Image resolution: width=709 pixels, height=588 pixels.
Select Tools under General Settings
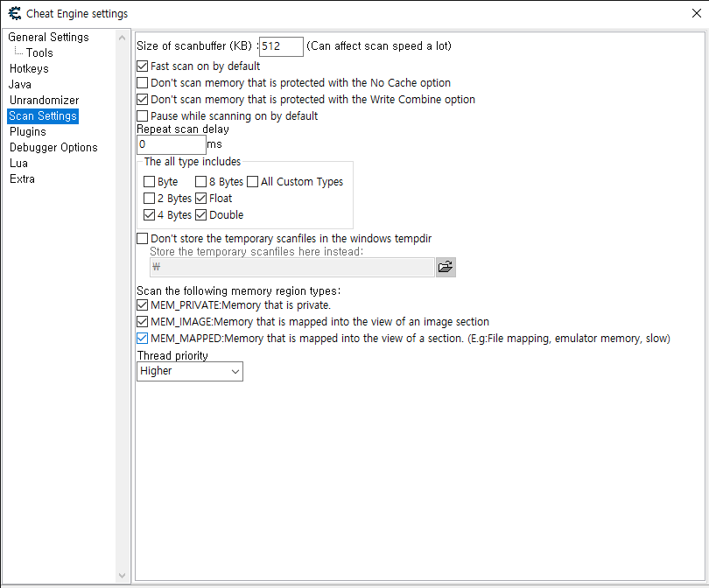(39, 52)
